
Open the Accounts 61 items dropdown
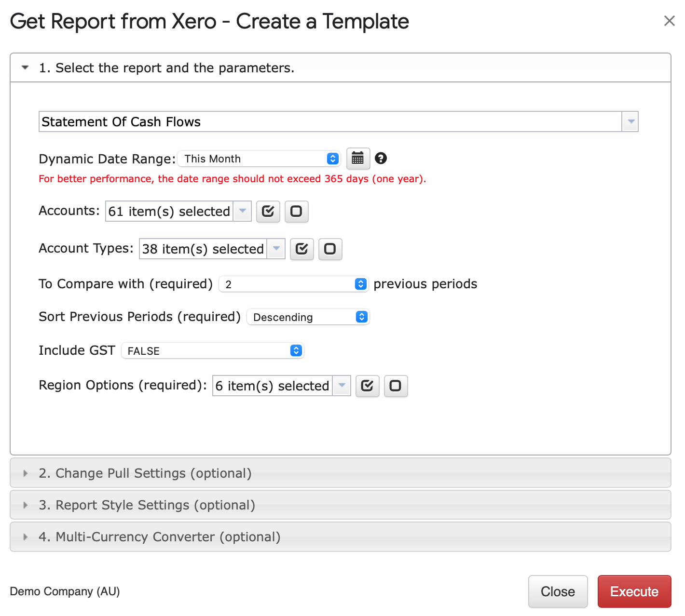click(x=178, y=211)
